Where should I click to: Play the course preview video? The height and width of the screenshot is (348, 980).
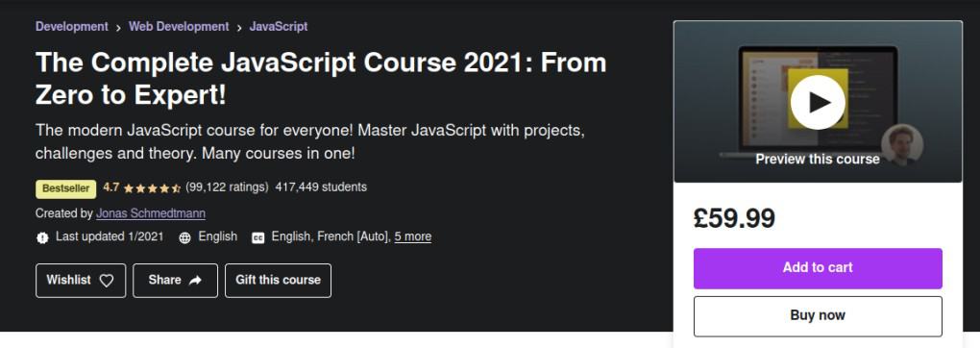pyautogui.click(x=818, y=102)
